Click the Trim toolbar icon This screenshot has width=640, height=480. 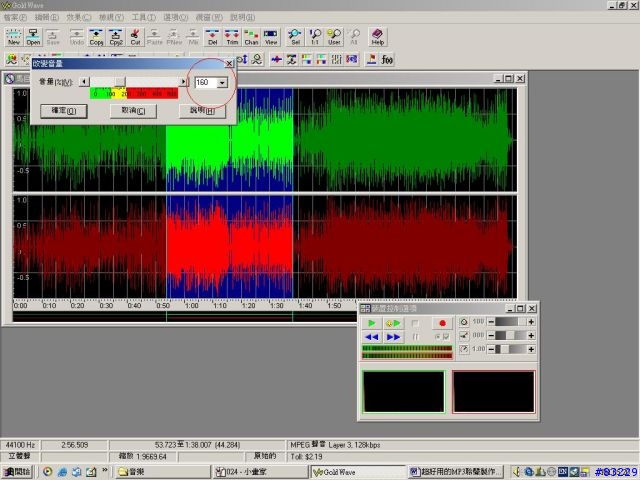pos(232,37)
